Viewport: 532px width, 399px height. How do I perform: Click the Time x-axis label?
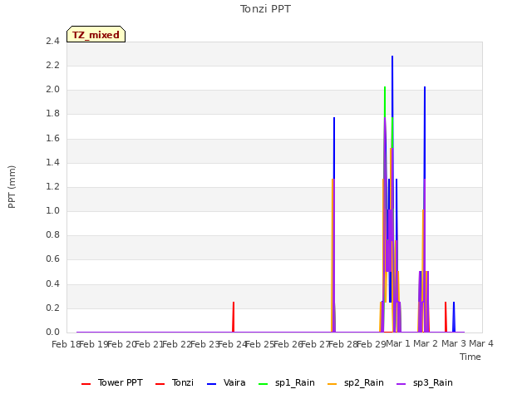point(470,357)
